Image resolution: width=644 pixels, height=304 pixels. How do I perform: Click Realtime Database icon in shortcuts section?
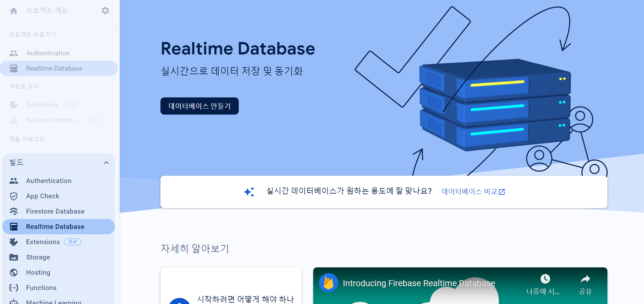14,68
